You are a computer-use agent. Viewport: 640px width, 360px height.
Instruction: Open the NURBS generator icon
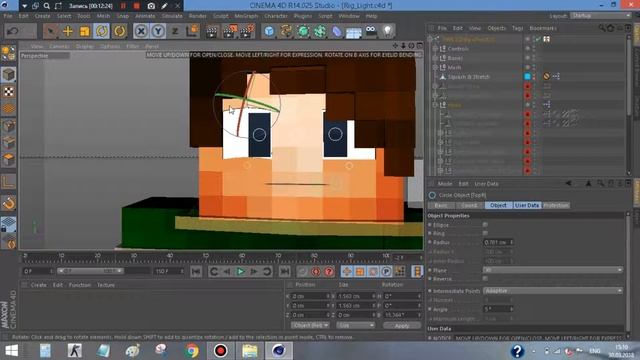point(303,31)
